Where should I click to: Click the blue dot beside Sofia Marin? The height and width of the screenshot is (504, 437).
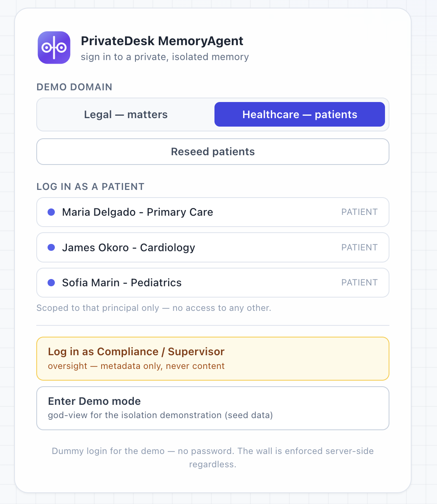point(51,283)
